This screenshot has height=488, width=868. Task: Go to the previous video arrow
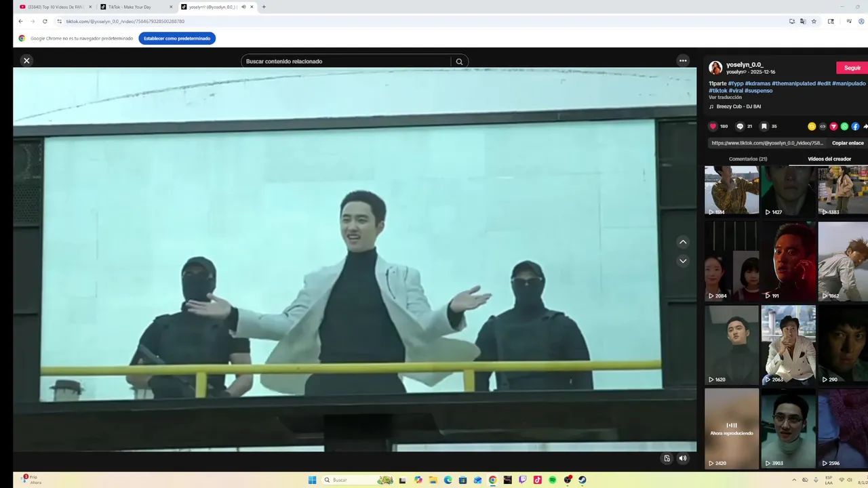(683, 242)
